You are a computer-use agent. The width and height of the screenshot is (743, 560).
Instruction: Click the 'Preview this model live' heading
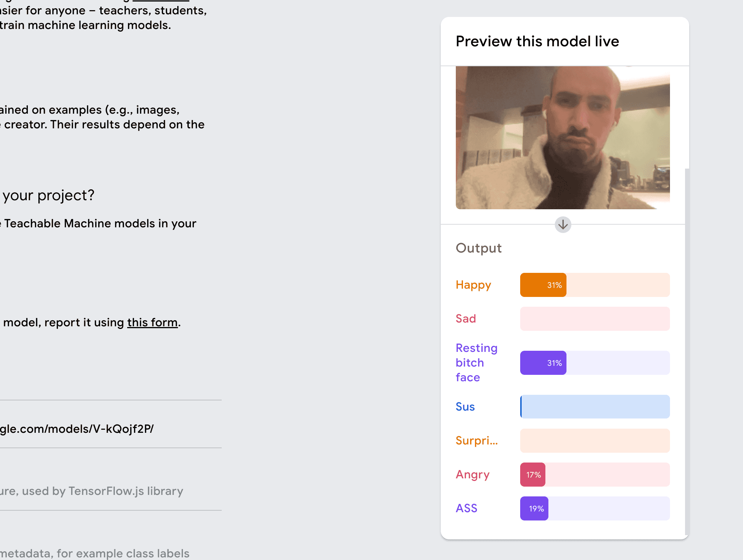point(537,41)
